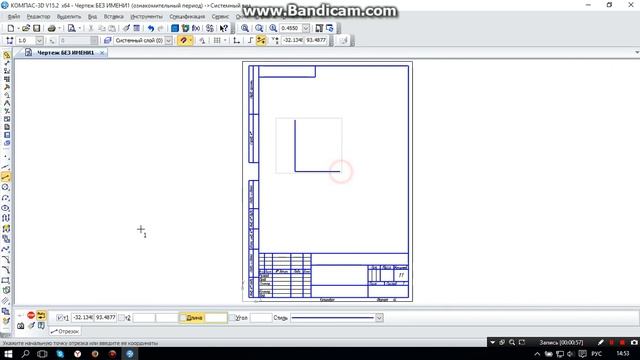The height and width of the screenshot is (360, 640).
Task: Click the remember state camera icon
Action: pos(20,326)
